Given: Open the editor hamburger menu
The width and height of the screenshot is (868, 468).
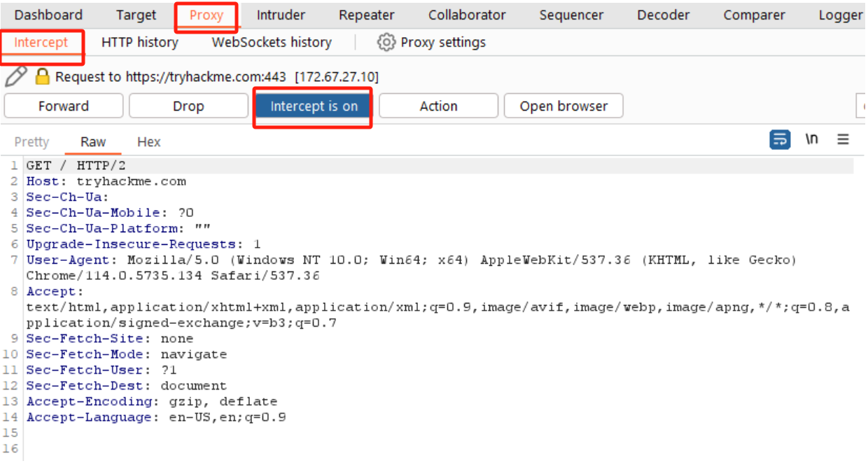Looking at the screenshot, I should click(x=843, y=140).
